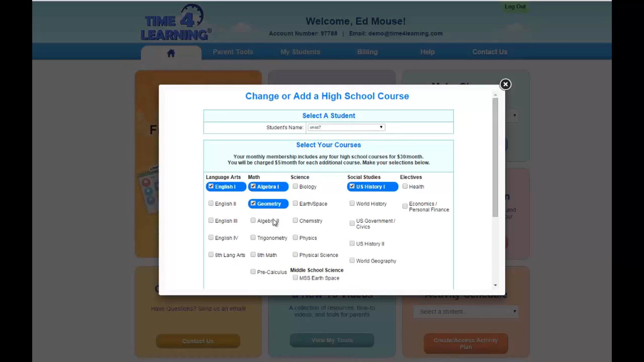This screenshot has height=362, width=644.
Task: Enable the English IV course
Action: [x=211, y=238]
